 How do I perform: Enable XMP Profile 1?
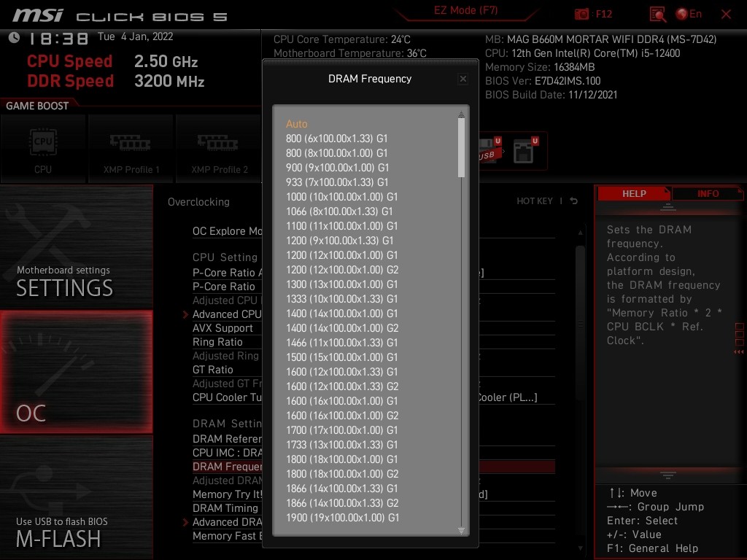click(131, 149)
